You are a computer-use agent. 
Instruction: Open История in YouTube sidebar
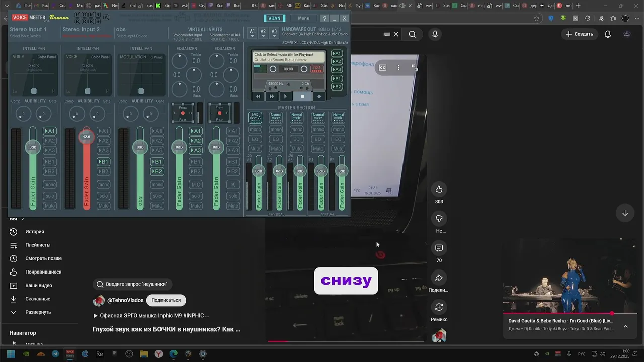tap(35, 232)
